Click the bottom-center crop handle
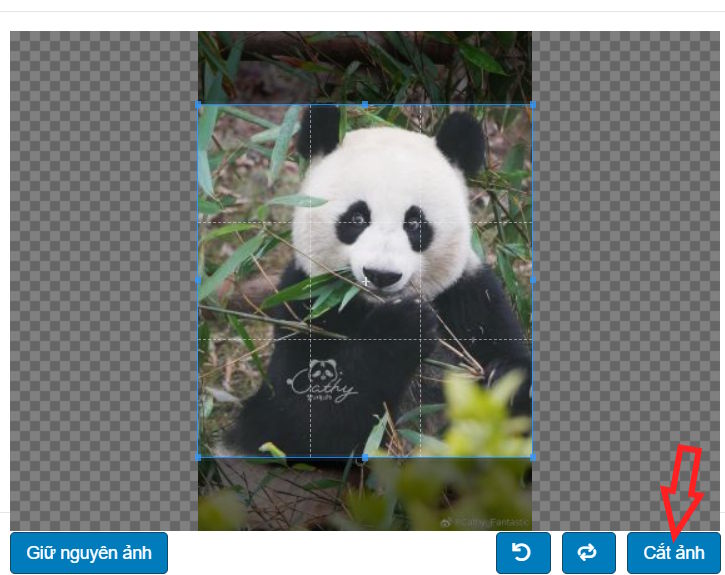This screenshot has height=575, width=725. pos(365,457)
